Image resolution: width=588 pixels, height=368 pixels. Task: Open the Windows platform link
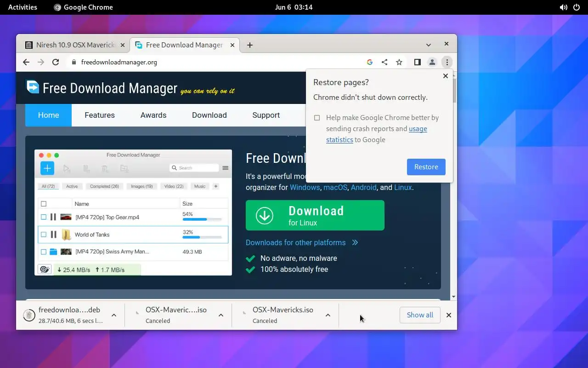305,187
